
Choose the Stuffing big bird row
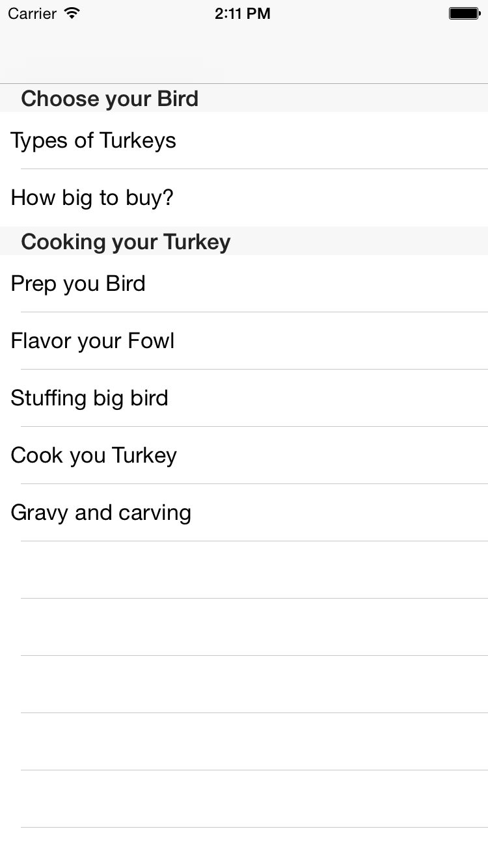tap(244, 398)
